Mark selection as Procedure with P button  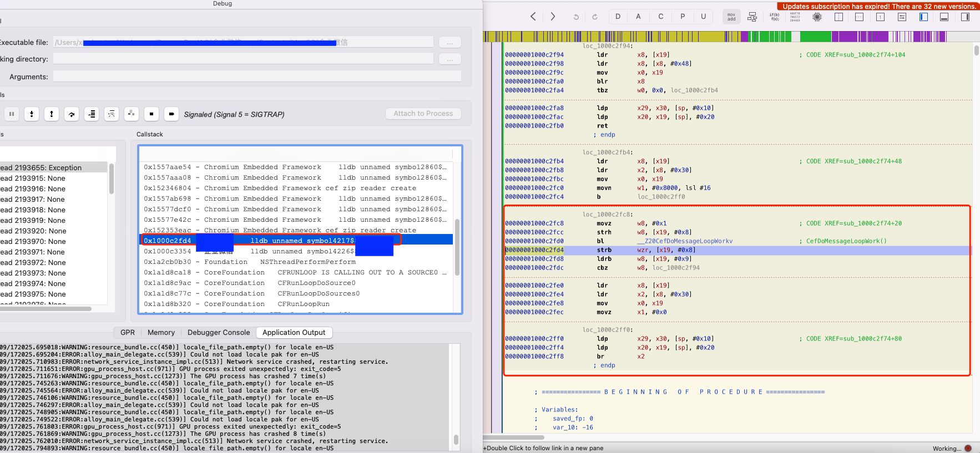click(682, 17)
